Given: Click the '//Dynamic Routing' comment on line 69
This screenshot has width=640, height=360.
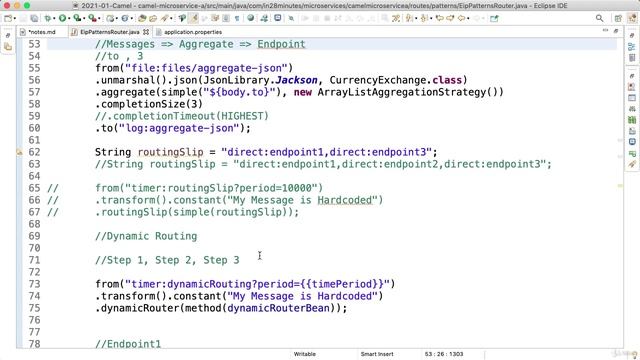Looking at the screenshot, I should (x=146, y=236).
